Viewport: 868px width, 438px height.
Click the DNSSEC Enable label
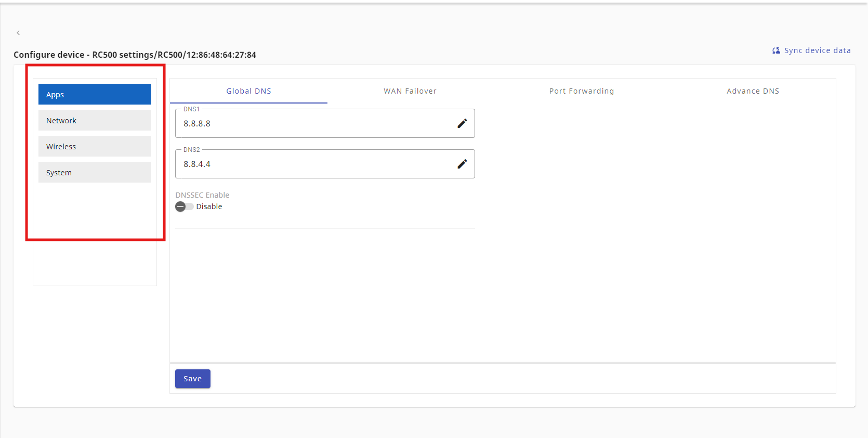(x=202, y=195)
